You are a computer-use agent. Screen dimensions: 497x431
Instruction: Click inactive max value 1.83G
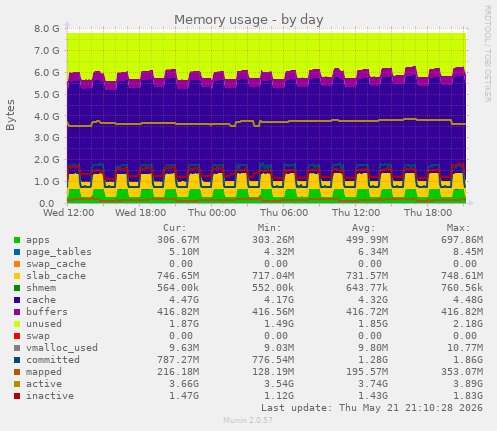coord(468,396)
